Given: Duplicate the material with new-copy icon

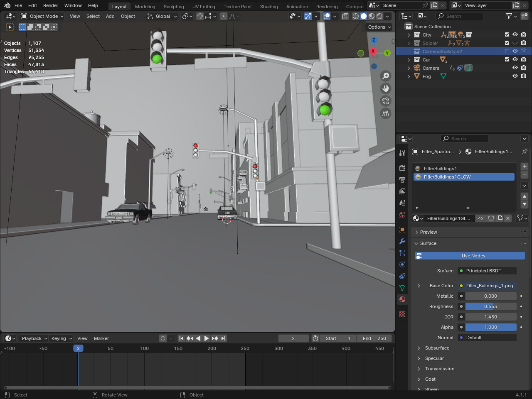Looking at the screenshot, I should (x=500, y=218).
